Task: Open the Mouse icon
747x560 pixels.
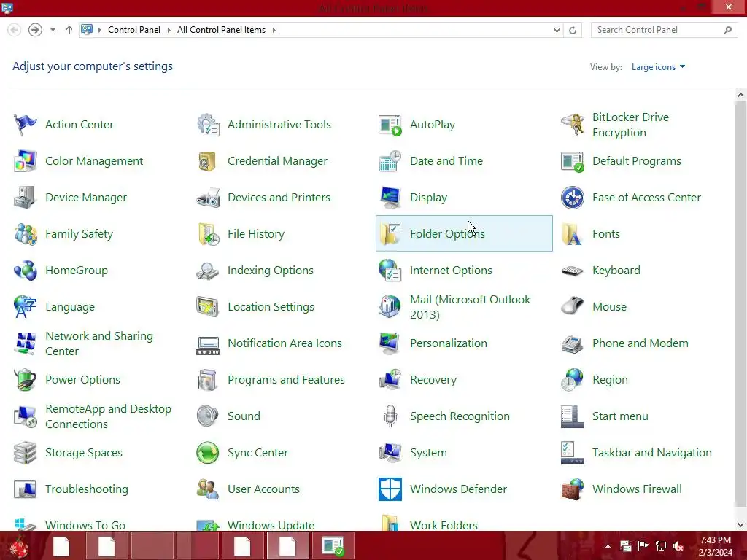Action: (573, 307)
